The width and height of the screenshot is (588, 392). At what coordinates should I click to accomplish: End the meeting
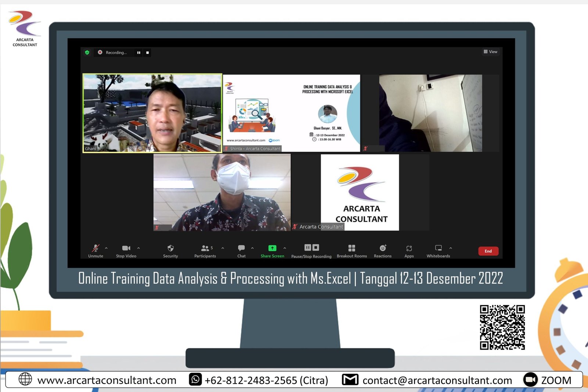click(488, 251)
